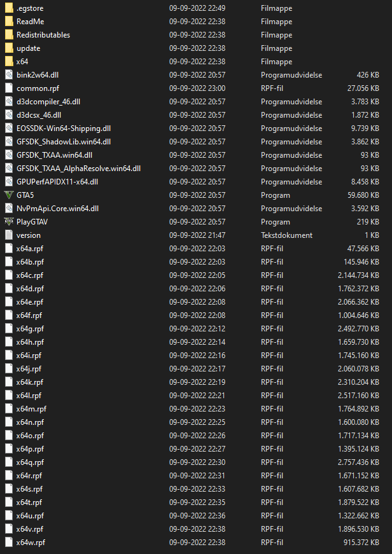Screen dimensions: 392x554
Task: Click the x64a.rpf file name
Action: coord(30,249)
